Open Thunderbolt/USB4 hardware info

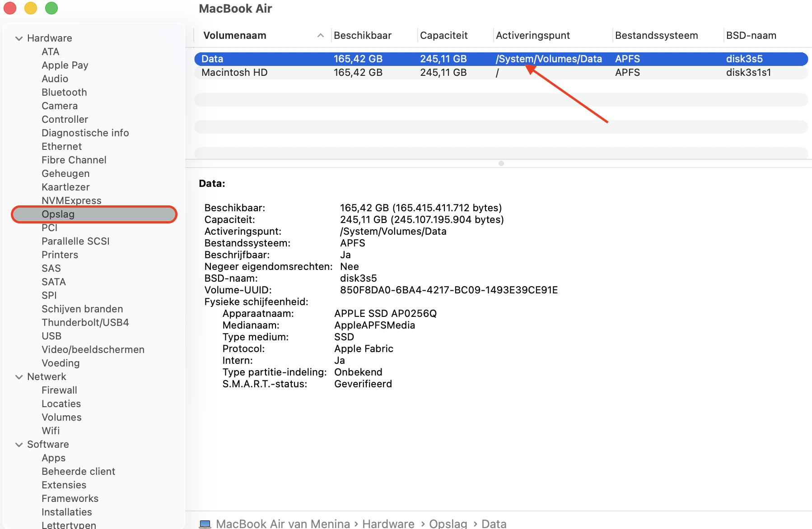[85, 322]
